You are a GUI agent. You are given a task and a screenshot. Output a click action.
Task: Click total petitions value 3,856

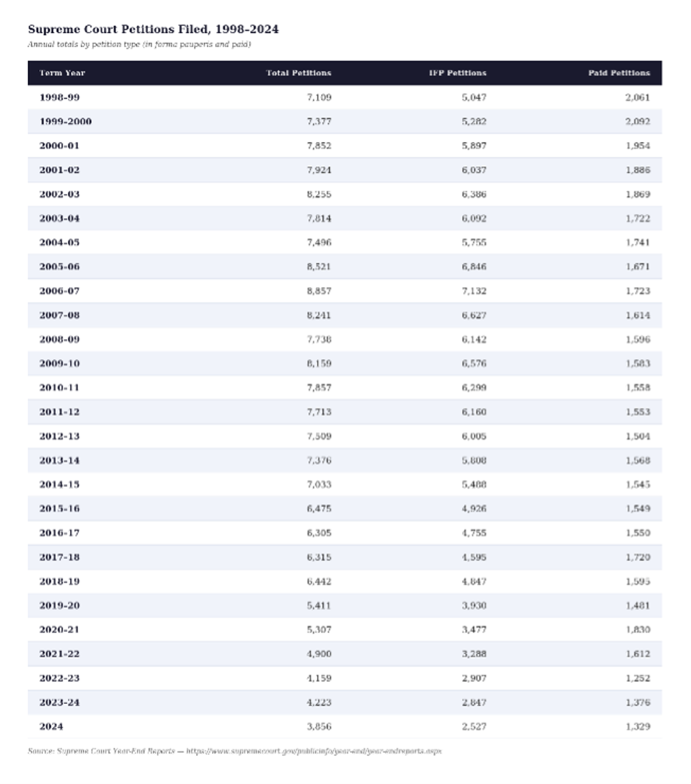319,726
